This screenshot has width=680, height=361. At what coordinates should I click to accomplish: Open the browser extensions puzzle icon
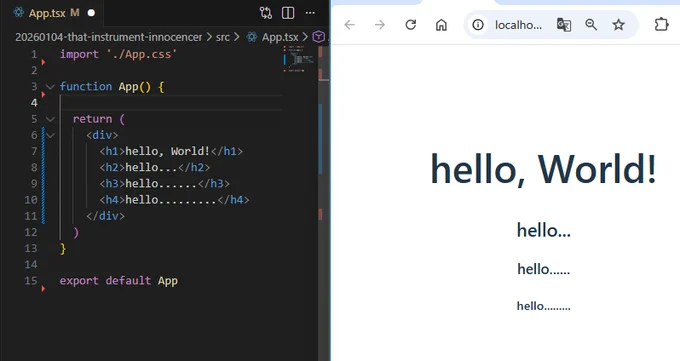(661, 25)
